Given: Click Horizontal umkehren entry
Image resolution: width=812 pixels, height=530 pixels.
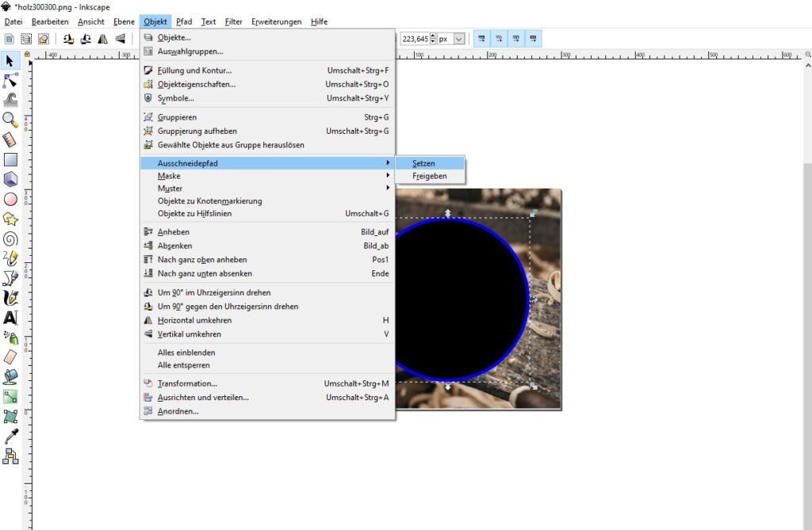Looking at the screenshot, I should pos(267,320).
